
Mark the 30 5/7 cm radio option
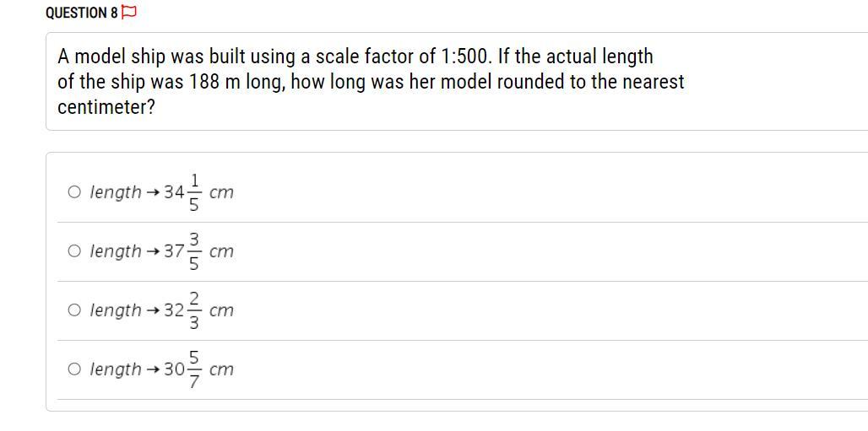tap(74, 369)
